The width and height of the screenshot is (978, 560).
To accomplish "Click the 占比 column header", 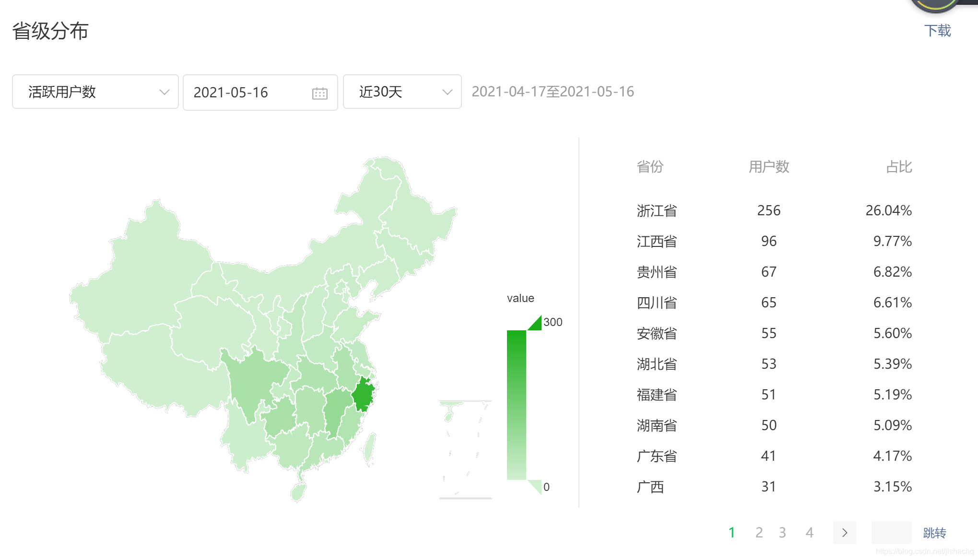I will [899, 166].
